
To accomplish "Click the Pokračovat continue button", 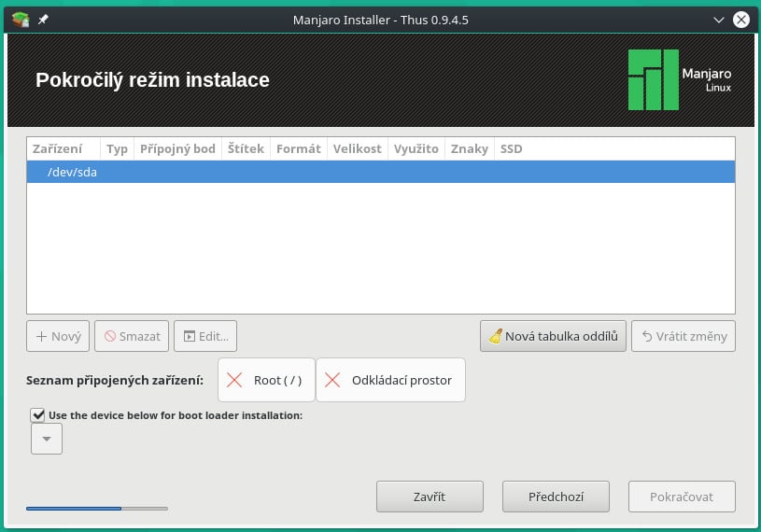I will pos(682,497).
